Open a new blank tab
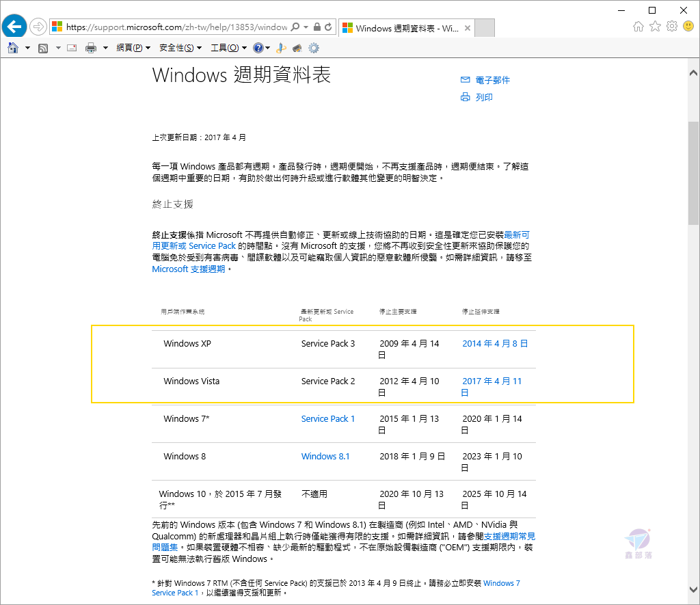 (485, 28)
